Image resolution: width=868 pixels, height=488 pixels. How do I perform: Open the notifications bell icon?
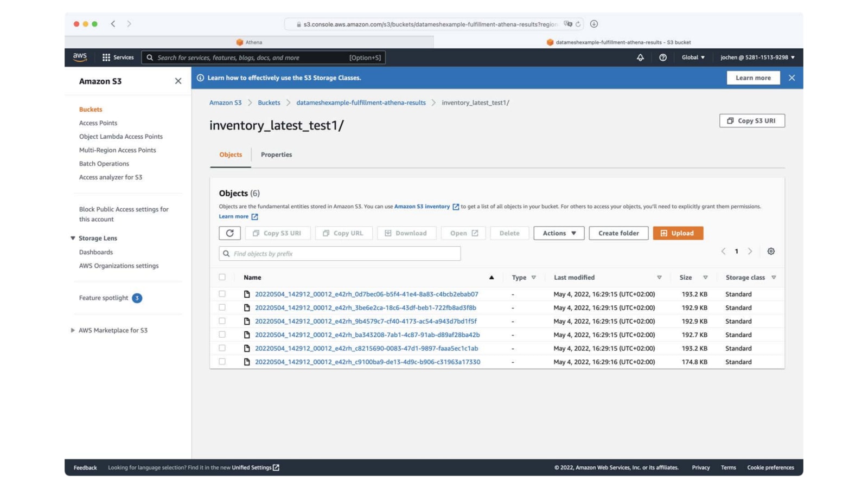pos(640,57)
